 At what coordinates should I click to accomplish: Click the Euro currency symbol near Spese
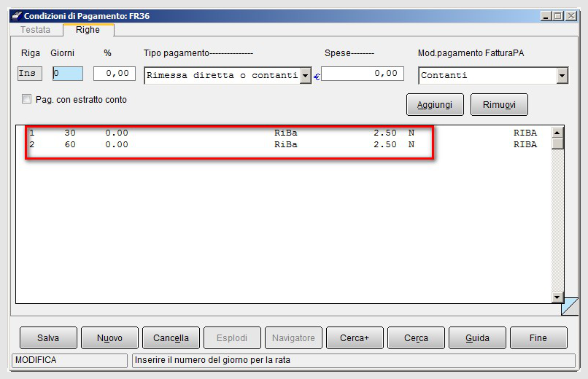317,77
